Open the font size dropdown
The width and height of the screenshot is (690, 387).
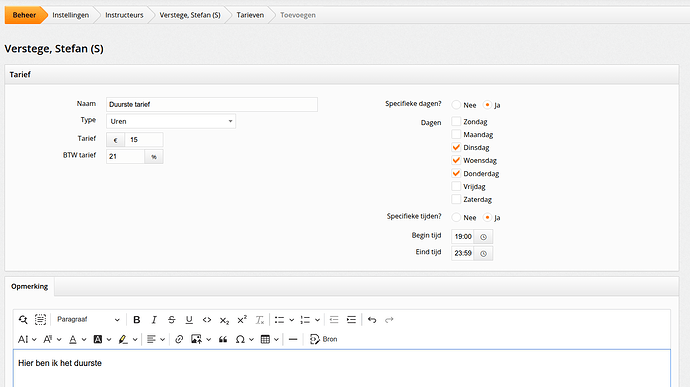27,339
